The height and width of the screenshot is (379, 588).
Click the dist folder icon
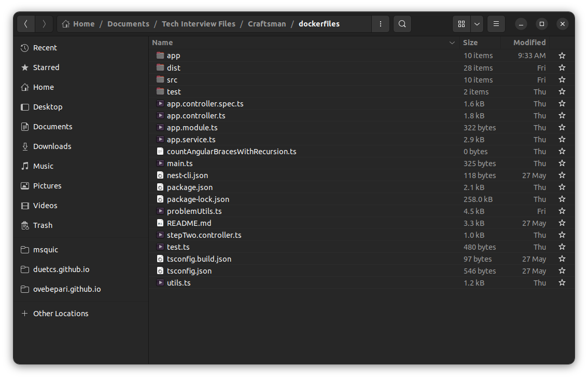pos(160,67)
